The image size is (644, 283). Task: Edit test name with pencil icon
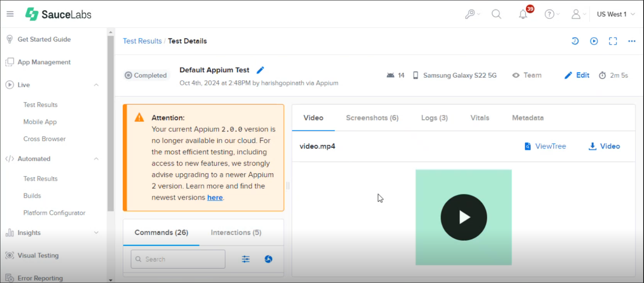tap(260, 70)
